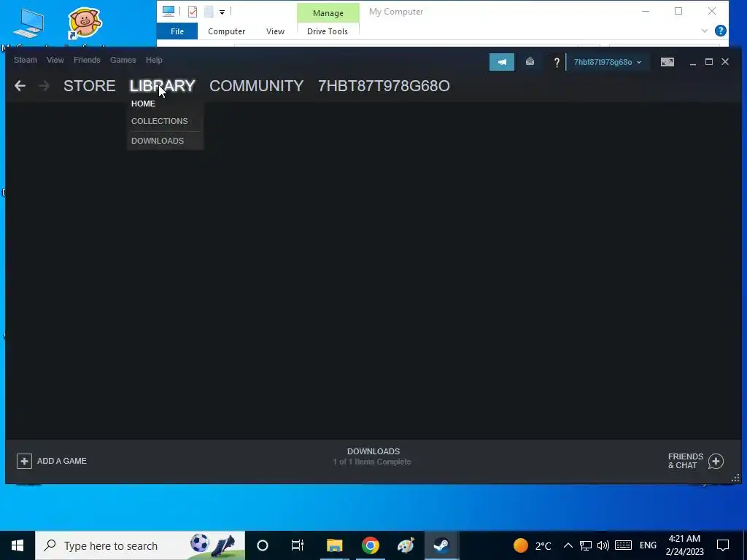747x560 pixels.
Task: Open the Windows Start menu
Action: (18, 545)
